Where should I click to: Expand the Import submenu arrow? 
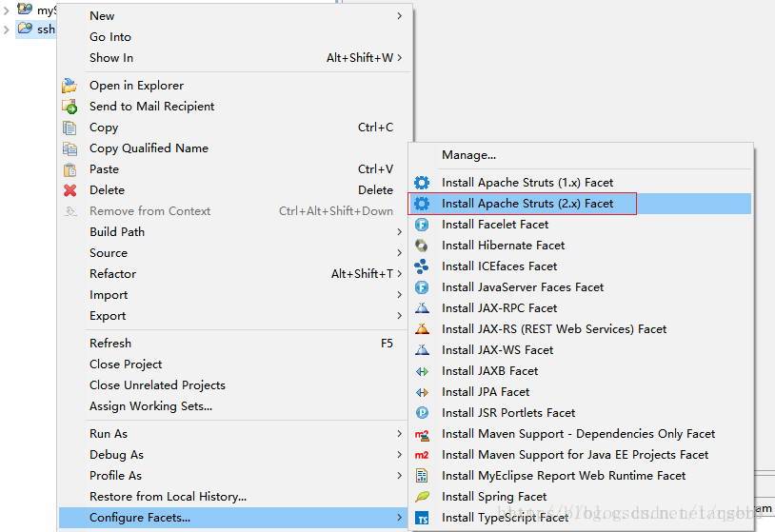pyautogui.click(x=399, y=295)
